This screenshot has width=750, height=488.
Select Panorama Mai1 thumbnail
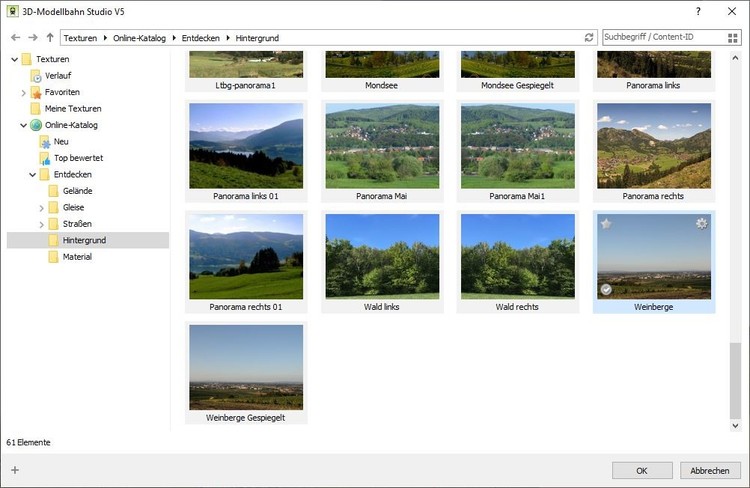518,151
